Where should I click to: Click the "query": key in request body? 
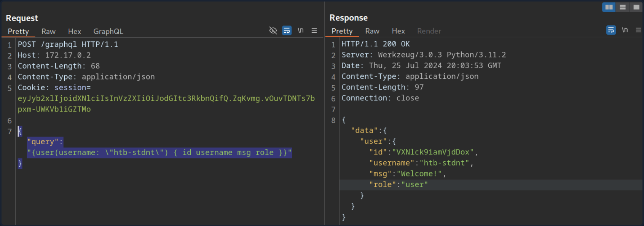45,142
